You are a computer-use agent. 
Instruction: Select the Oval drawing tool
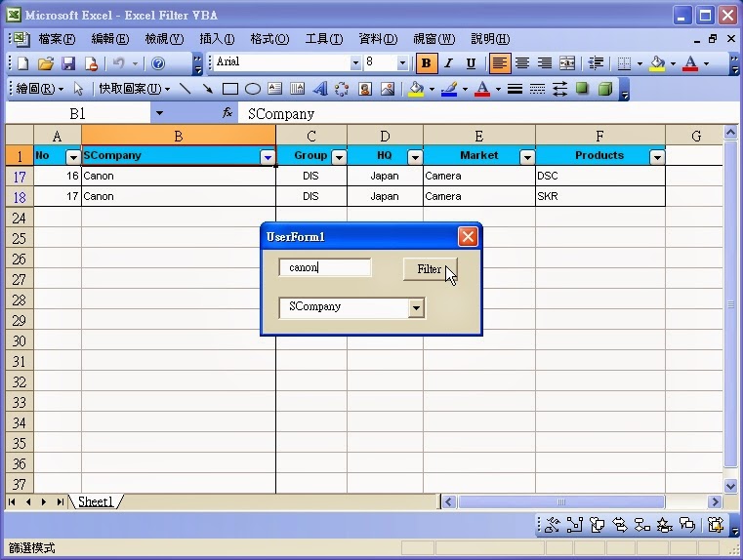[x=253, y=89]
